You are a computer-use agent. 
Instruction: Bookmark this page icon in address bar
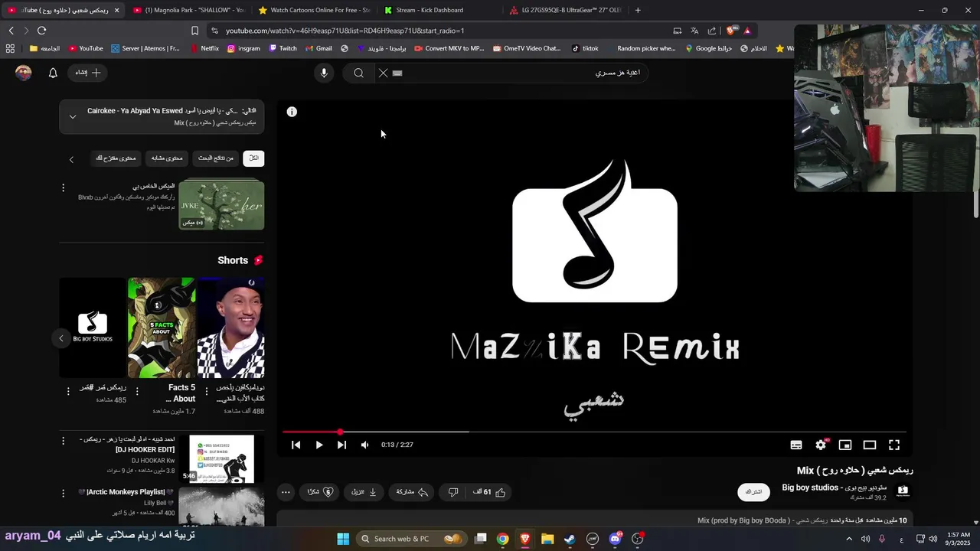(194, 31)
